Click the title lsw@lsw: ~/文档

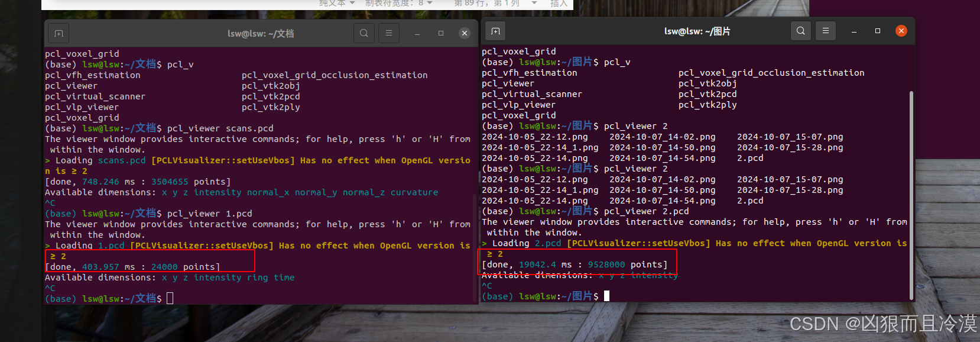tap(261, 34)
